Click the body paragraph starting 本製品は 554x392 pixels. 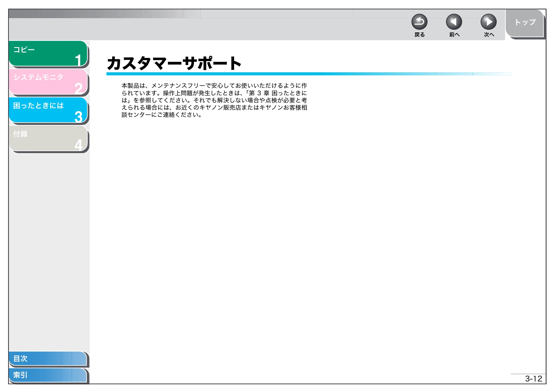pos(214,100)
